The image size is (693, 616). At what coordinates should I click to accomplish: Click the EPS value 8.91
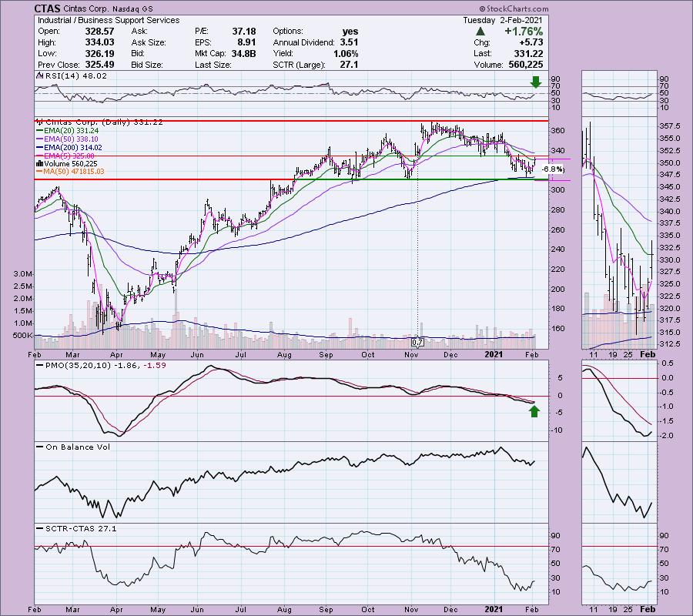point(246,42)
